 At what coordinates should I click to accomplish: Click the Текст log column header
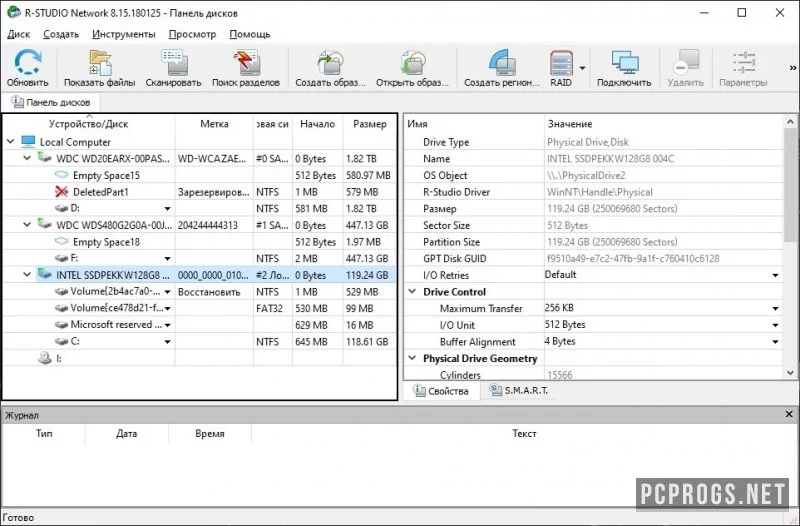(x=524, y=433)
